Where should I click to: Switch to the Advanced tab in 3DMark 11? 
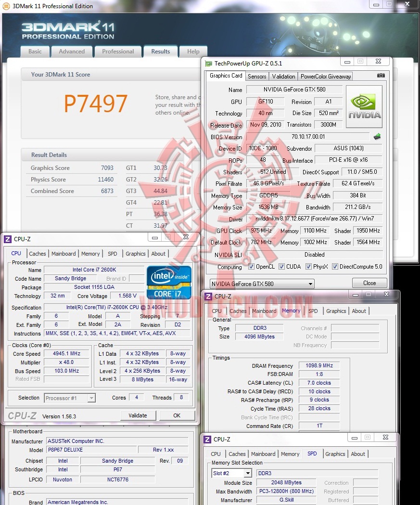click(x=72, y=52)
